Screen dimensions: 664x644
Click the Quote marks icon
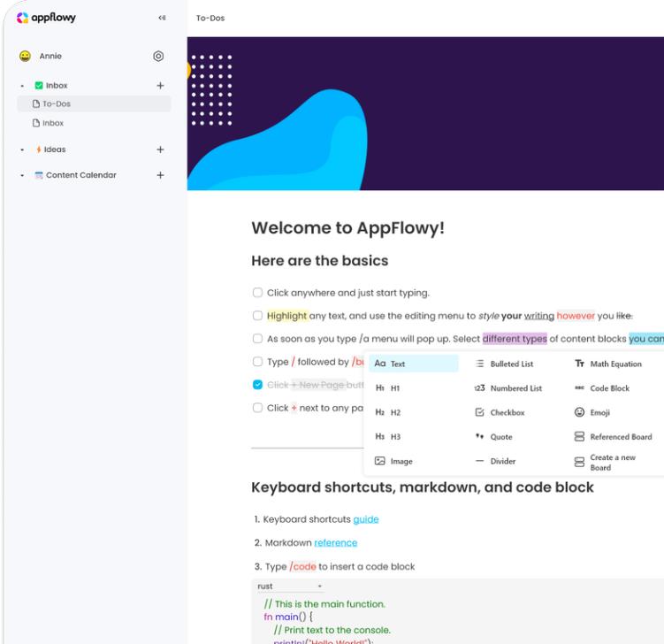[x=479, y=436]
